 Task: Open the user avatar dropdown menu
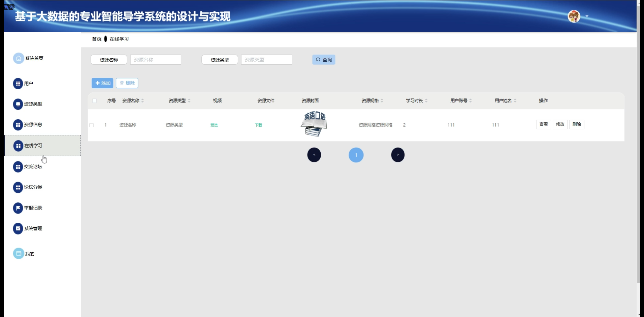click(574, 16)
